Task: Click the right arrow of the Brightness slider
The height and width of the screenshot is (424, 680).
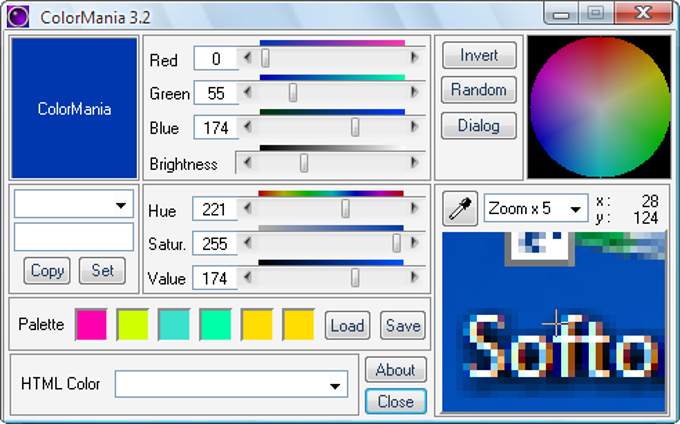Action: pyautogui.click(x=415, y=163)
